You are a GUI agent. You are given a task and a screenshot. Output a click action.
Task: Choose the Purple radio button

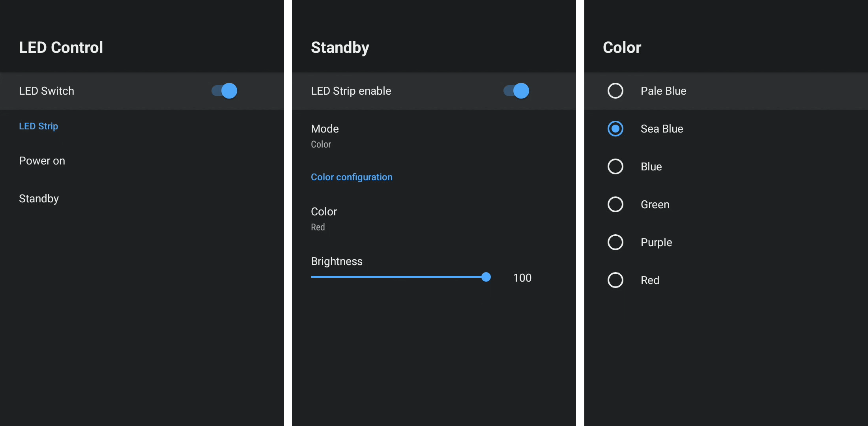point(615,242)
